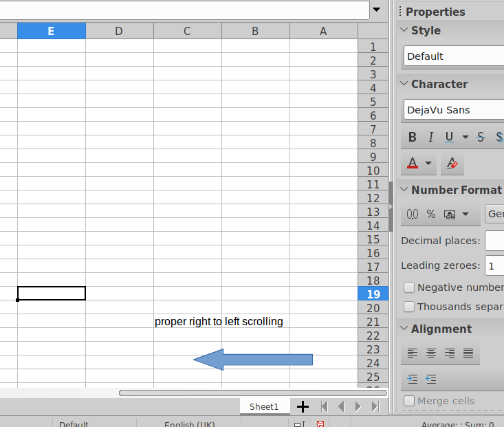Toggle the Merge cells checkbox
504x427 pixels.
click(409, 401)
